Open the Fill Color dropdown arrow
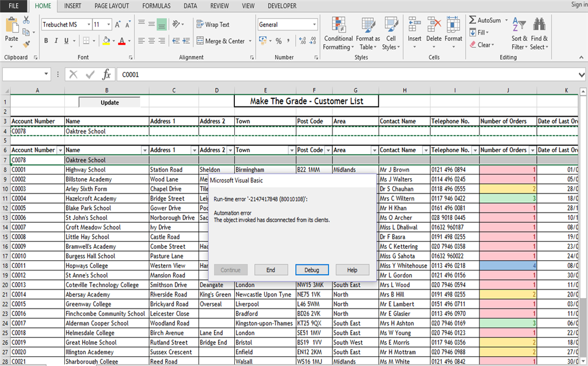 tap(114, 41)
